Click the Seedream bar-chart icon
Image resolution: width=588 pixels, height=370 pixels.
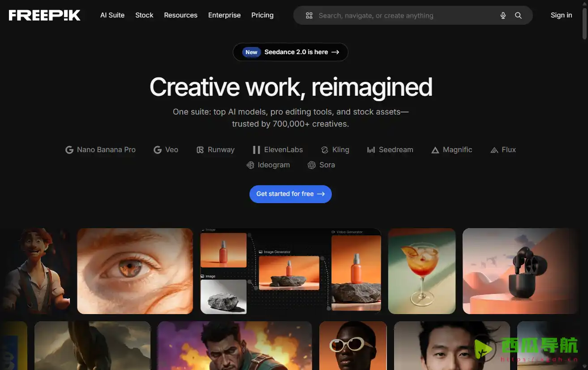tap(371, 149)
